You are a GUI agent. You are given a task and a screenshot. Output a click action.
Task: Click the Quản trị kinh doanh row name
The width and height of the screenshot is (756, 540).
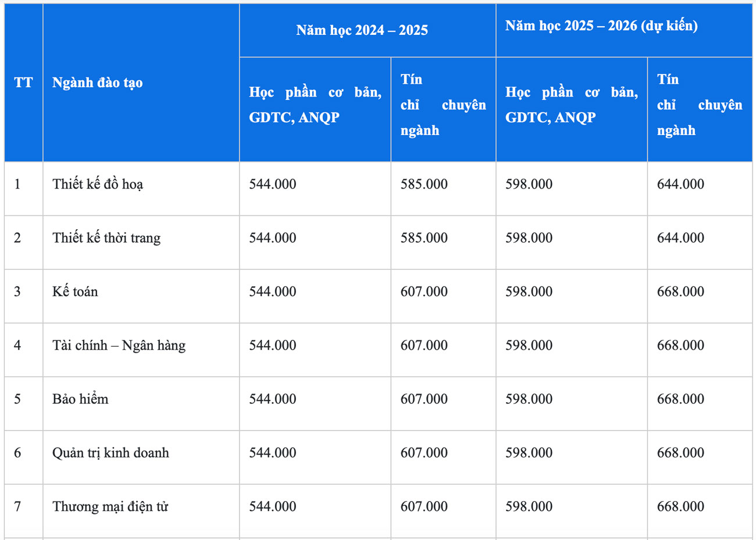pyautogui.click(x=110, y=453)
